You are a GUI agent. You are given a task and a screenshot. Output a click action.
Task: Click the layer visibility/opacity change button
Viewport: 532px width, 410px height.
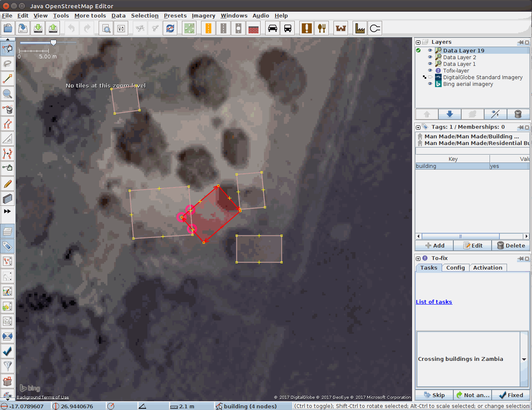(x=495, y=114)
